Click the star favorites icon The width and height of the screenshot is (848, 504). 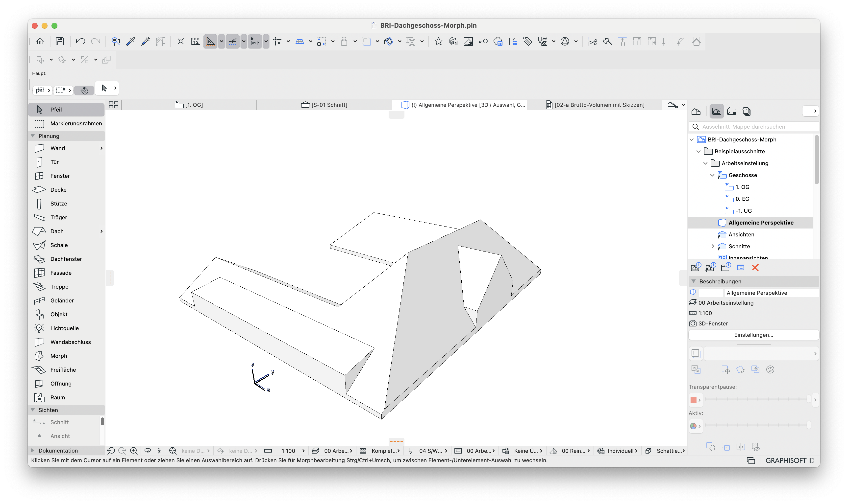[438, 42]
